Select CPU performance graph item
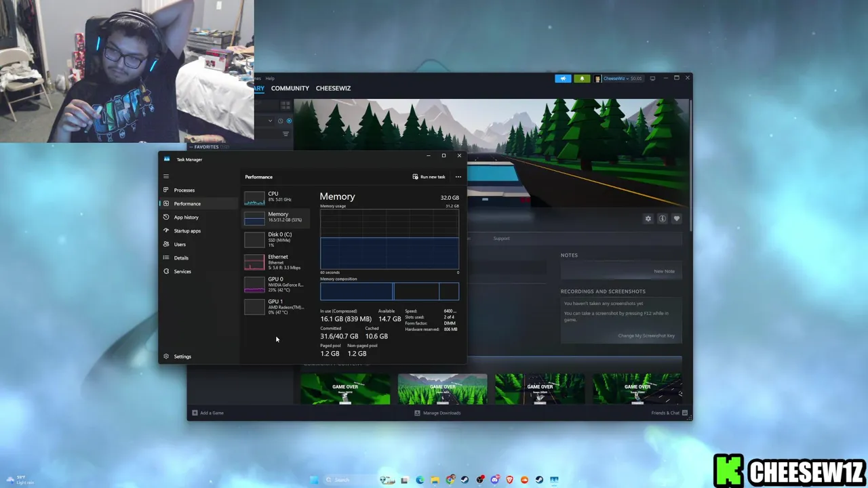The height and width of the screenshot is (488, 868). 277,197
